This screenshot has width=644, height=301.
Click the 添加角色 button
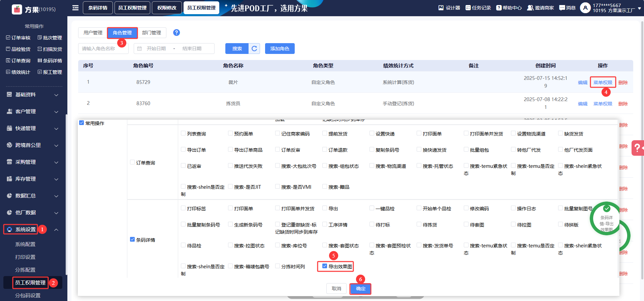point(280,49)
